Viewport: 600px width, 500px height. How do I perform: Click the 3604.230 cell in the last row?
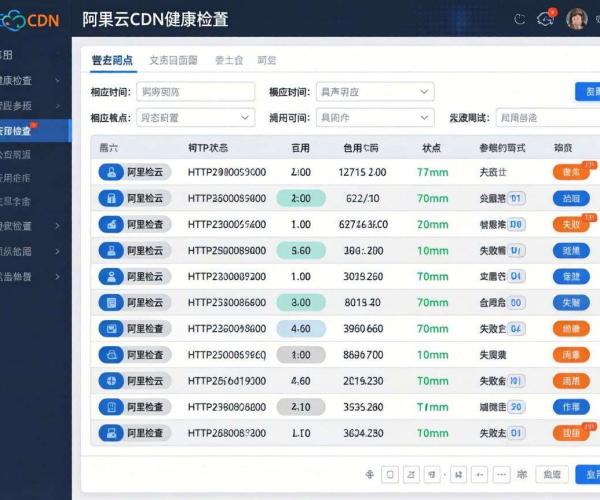(363, 433)
